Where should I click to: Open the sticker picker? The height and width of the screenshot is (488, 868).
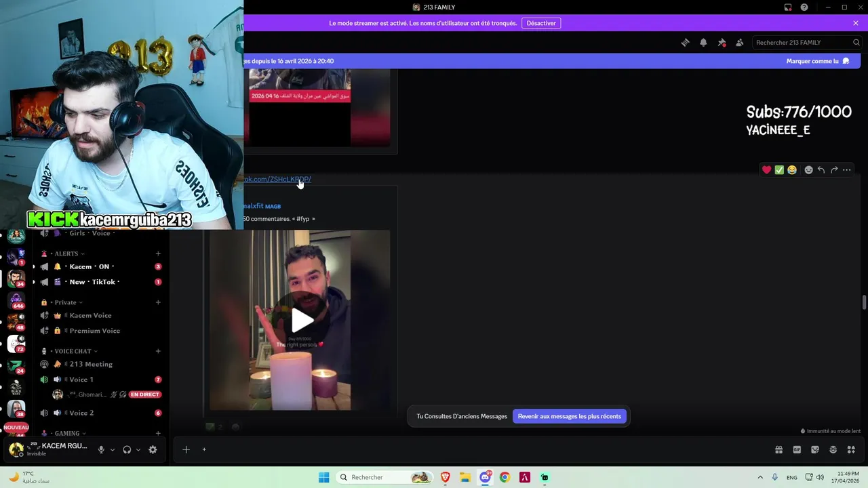pos(815,449)
